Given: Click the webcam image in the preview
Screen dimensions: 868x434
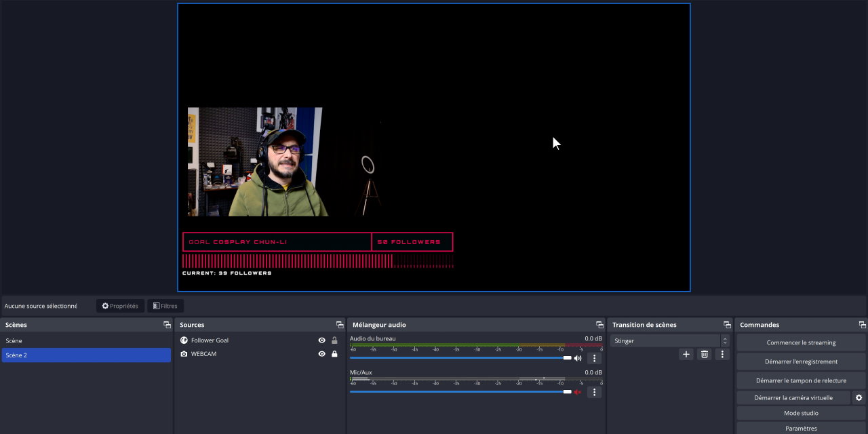Looking at the screenshot, I should 256,161.
